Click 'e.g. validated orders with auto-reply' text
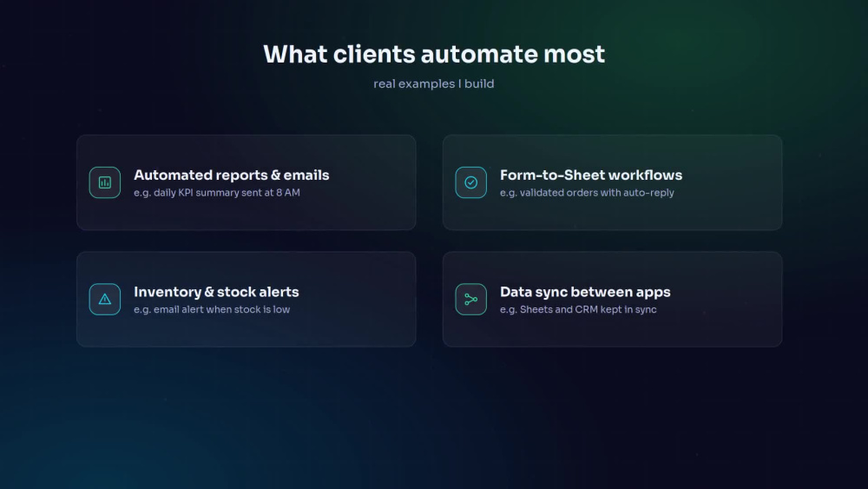Viewport: 868px width, 489px height. click(x=587, y=193)
